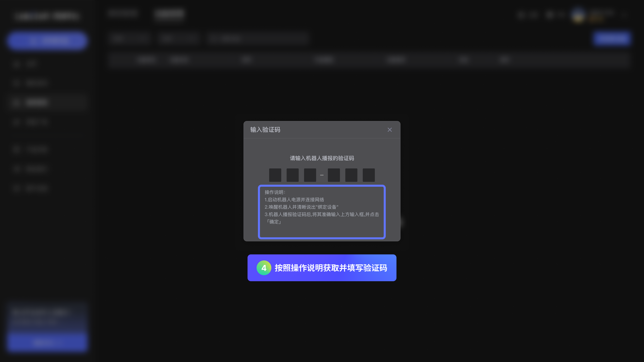
Task: Open the second filter dropdown above the table
Action: click(x=179, y=39)
